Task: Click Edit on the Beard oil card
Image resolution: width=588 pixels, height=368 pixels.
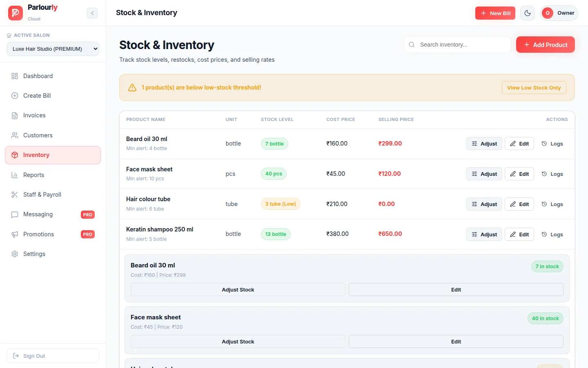Action: (x=456, y=289)
